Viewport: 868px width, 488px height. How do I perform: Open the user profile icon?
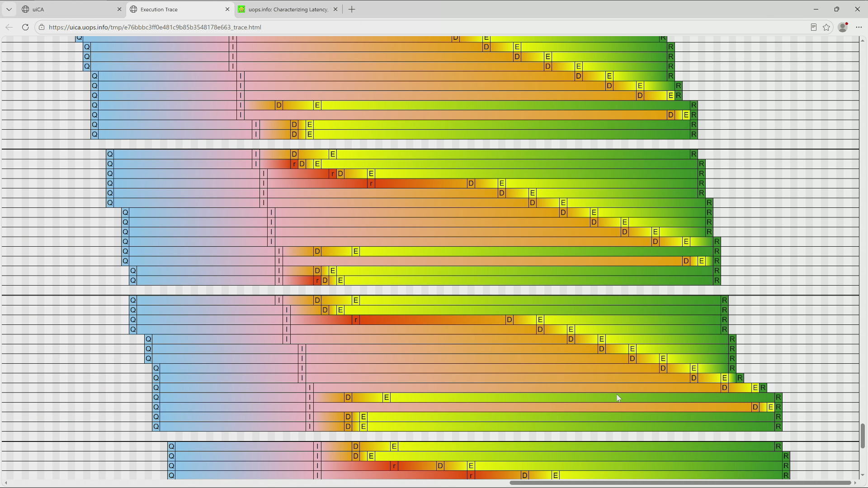point(843,27)
